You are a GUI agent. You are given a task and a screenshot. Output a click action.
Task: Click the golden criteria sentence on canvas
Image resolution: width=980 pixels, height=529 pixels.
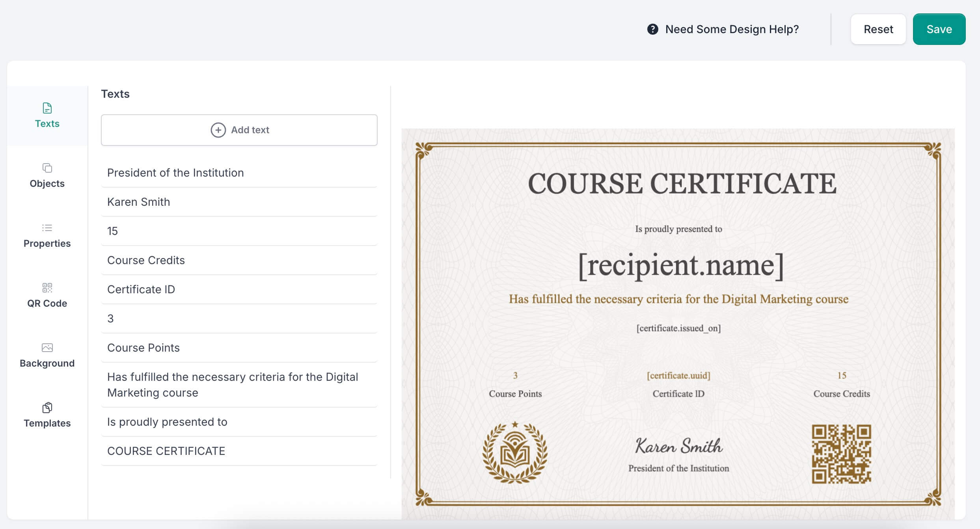pyautogui.click(x=678, y=299)
